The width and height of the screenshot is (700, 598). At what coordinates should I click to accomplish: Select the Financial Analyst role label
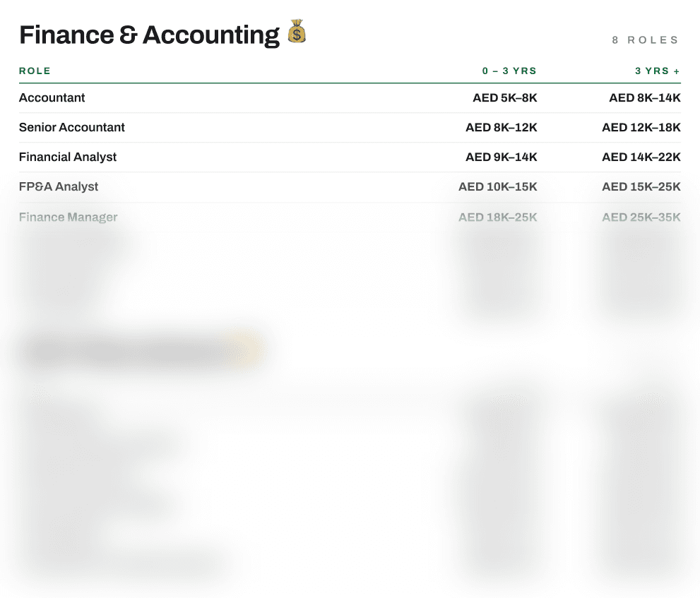click(68, 157)
